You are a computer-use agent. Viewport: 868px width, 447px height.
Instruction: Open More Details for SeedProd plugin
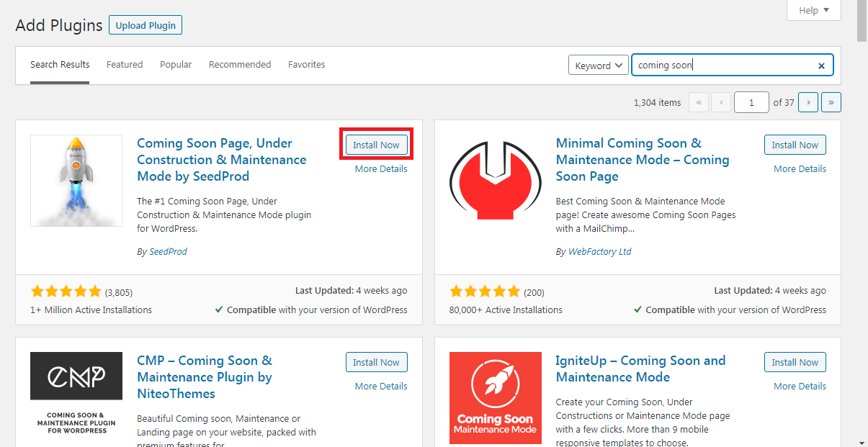(x=381, y=169)
